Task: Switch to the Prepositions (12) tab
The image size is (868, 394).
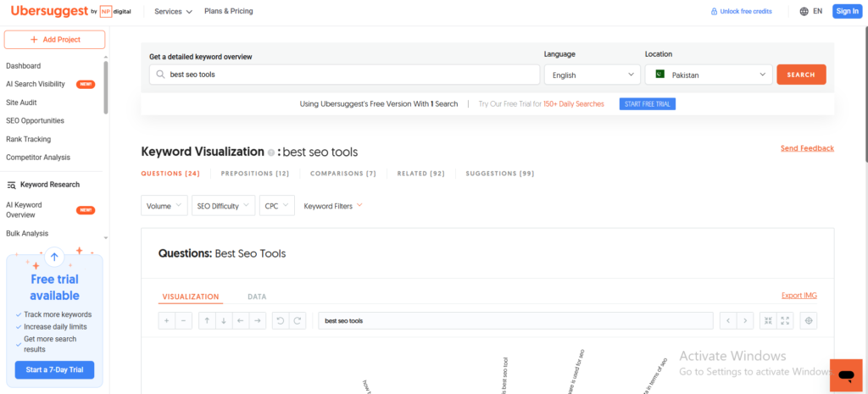Action: point(254,174)
